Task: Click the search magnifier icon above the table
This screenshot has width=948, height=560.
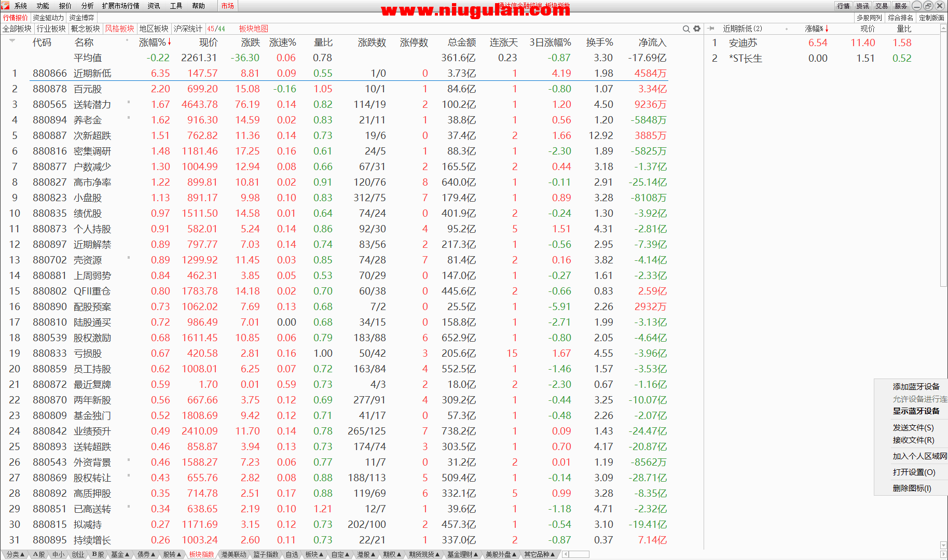Action: (686, 29)
